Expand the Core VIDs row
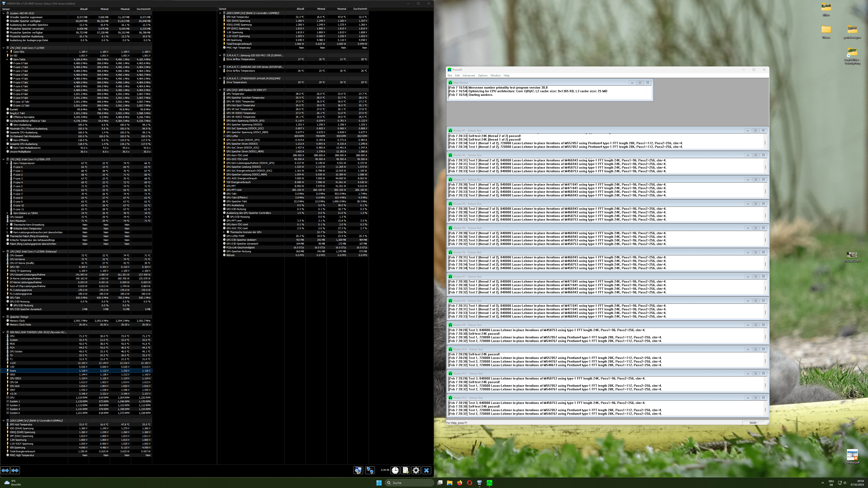868x488 pixels. click(x=7, y=52)
